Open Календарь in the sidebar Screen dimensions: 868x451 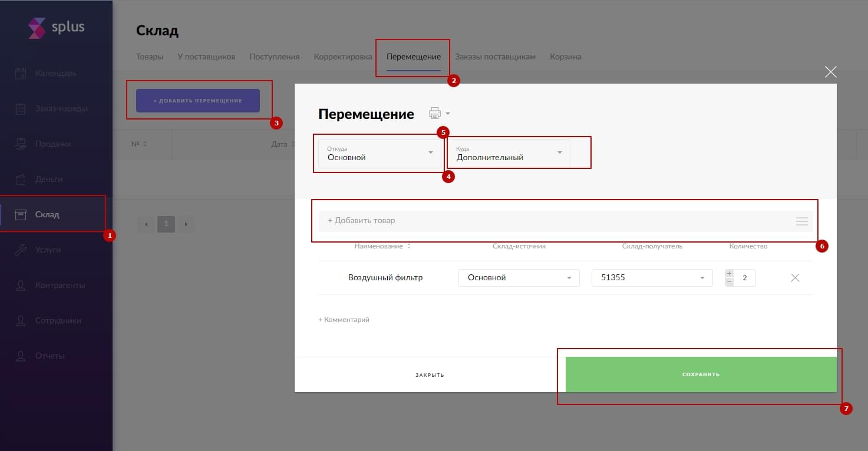click(56, 74)
